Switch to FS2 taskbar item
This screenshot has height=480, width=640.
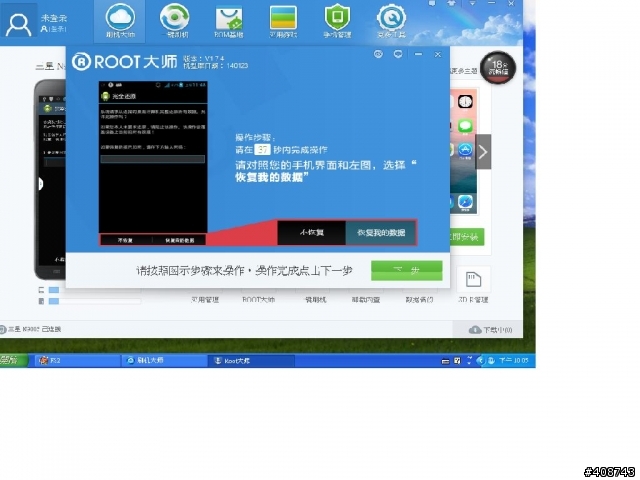point(76,360)
